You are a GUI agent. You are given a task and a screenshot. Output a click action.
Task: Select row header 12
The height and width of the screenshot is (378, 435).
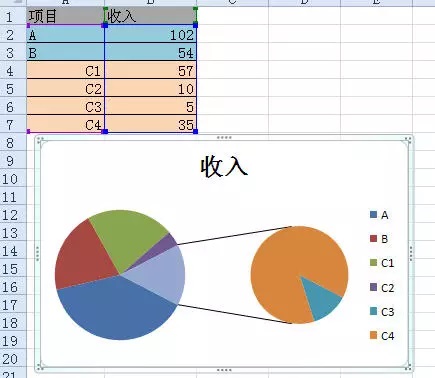tap(10, 215)
